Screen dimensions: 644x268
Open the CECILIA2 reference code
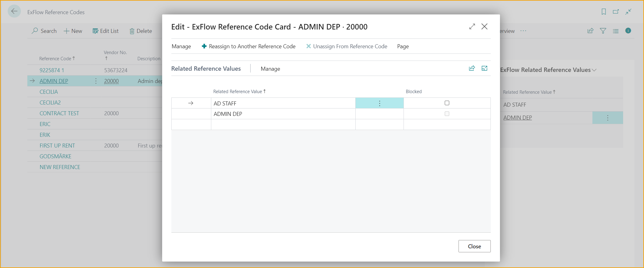50,103
